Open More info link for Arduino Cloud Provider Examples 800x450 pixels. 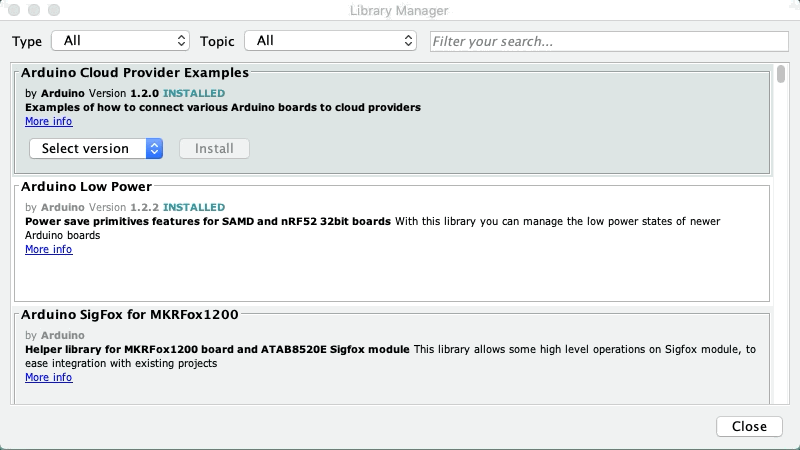tap(48, 121)
